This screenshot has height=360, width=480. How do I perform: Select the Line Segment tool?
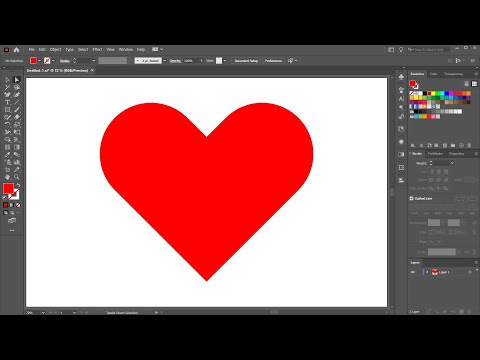[17, 102]
